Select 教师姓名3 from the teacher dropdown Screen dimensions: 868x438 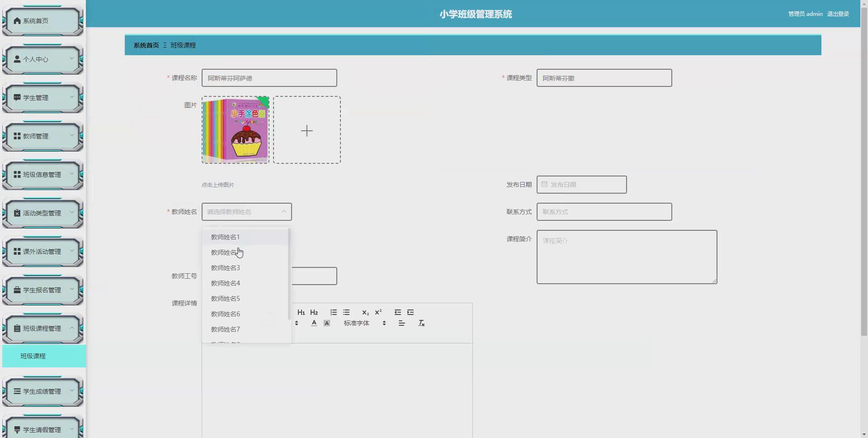(225, 267)
